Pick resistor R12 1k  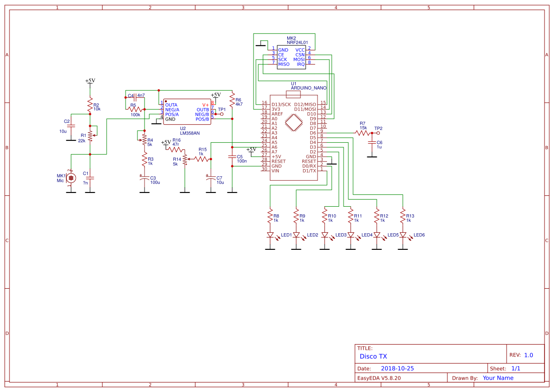tap(377, 216)
